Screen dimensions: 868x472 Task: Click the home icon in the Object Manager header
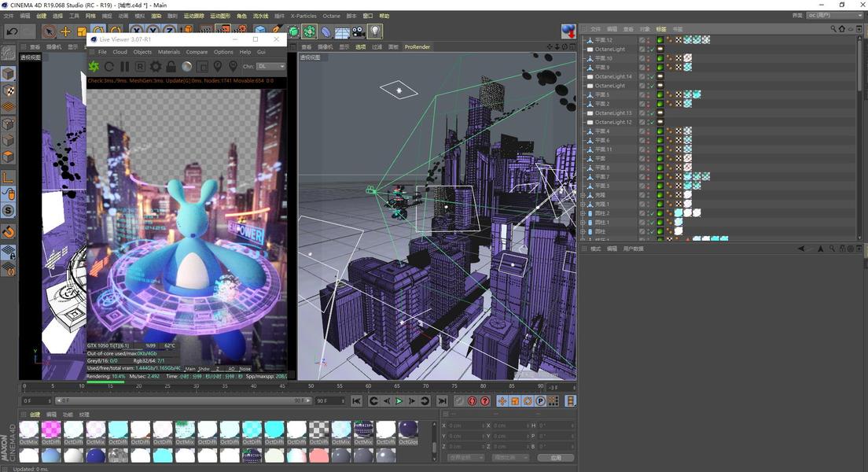click(842, 29)
